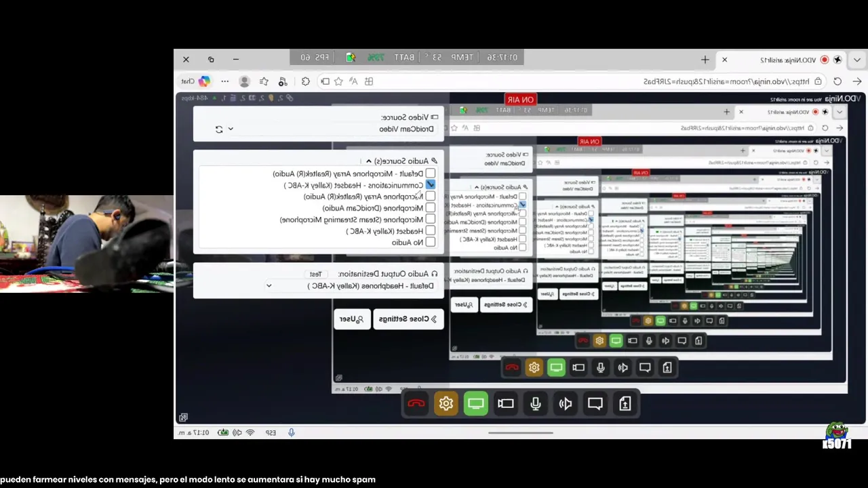Click the taskbar microphone icon
This screenshot has height=488, width=868.
292,432
